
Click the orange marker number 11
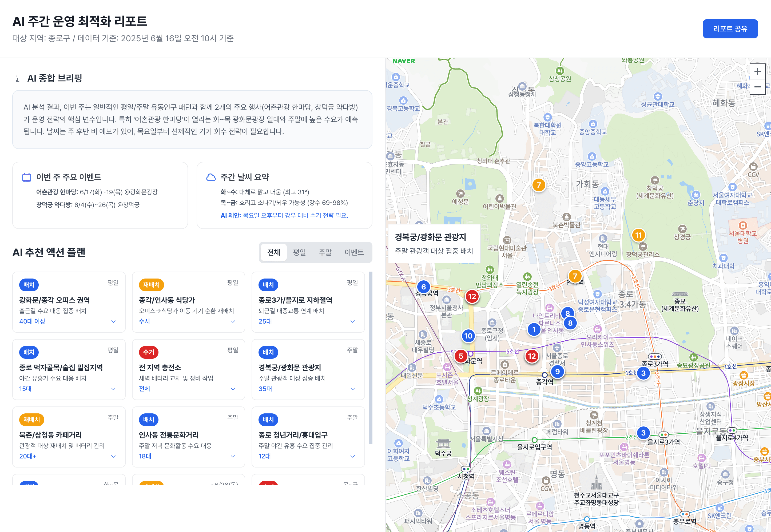pyautogui.click(x=638, y=235)
